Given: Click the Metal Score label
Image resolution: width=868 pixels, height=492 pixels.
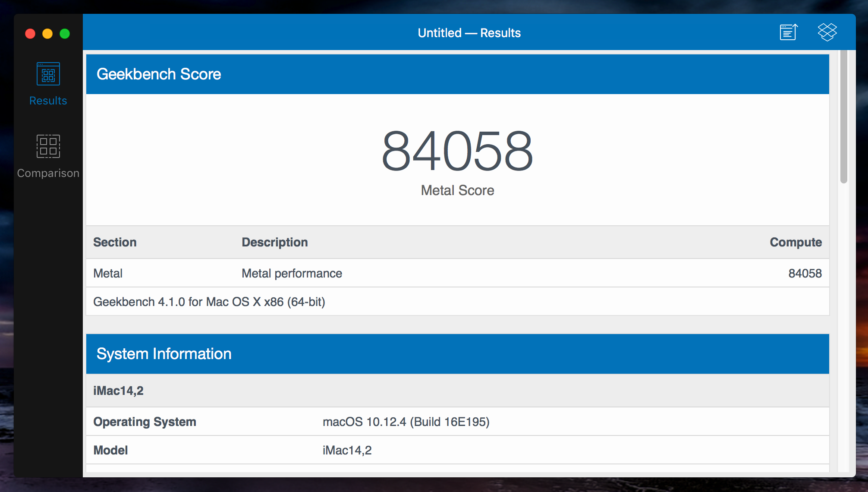Looking at the screenshot, I should pos(457,190).
